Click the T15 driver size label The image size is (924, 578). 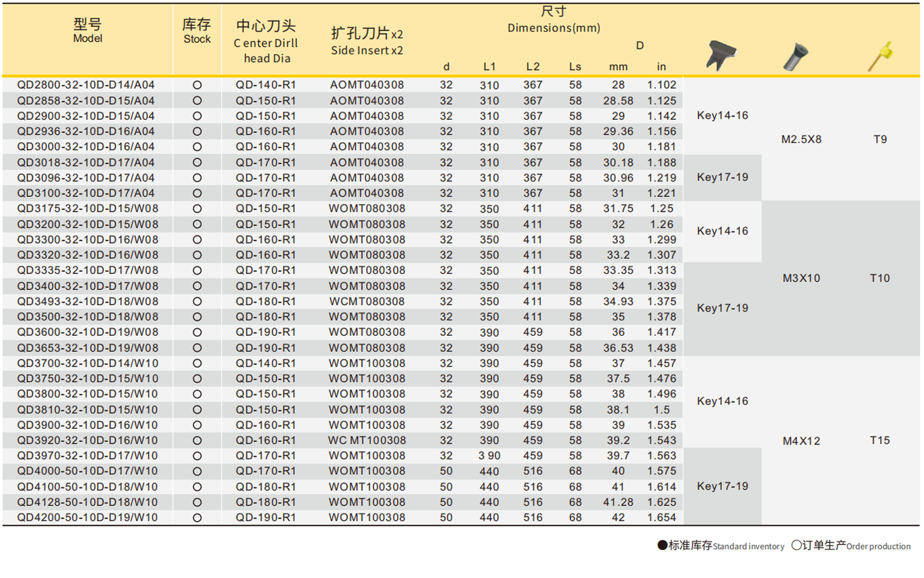click(x=880, y=440)
